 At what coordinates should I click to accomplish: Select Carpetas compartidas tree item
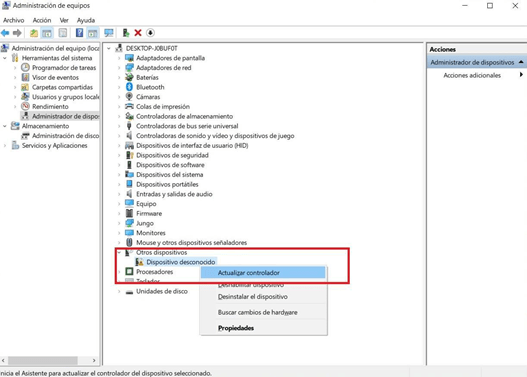coord(62,87)
